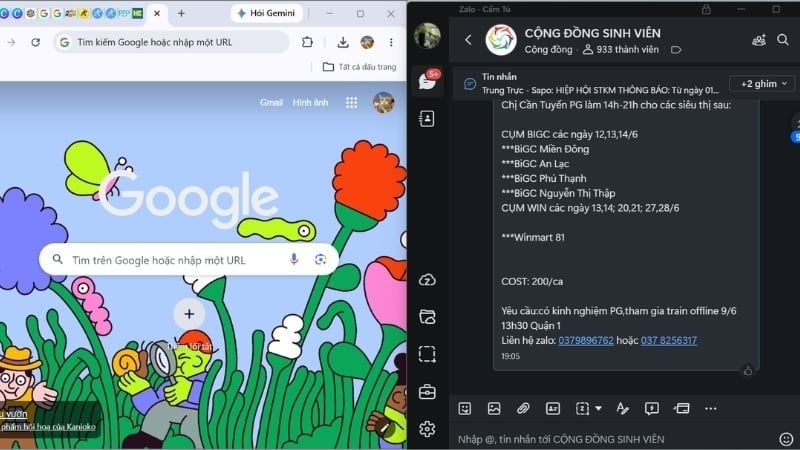Open emoji picker in Zalo input
The image size is (800, 450).
[786, 439]
